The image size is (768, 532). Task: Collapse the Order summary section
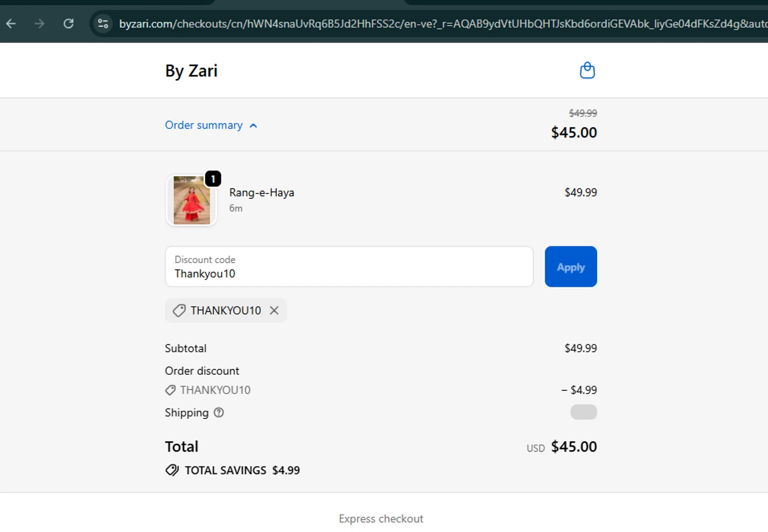pyautogui.click(x=211, y=125)
